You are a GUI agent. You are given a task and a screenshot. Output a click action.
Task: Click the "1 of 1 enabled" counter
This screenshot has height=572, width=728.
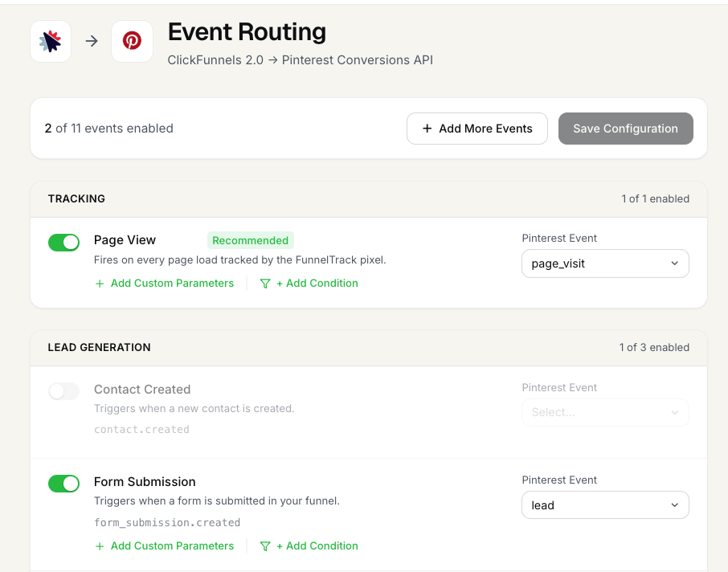pos(655,198)
